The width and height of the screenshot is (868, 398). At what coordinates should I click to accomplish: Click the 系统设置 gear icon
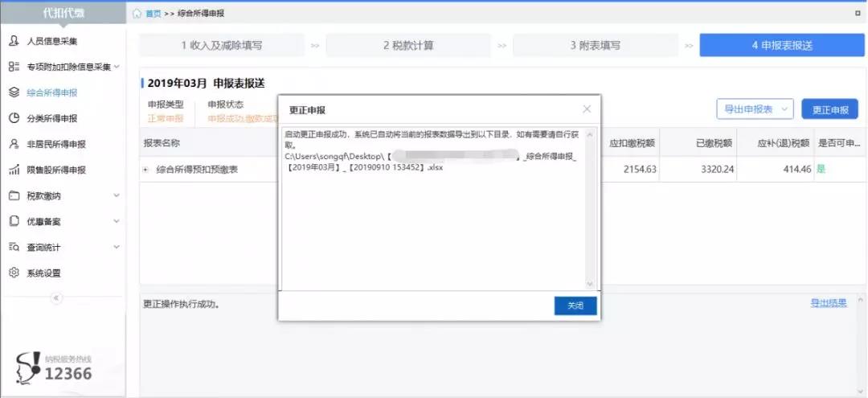[x=14, y=273]
